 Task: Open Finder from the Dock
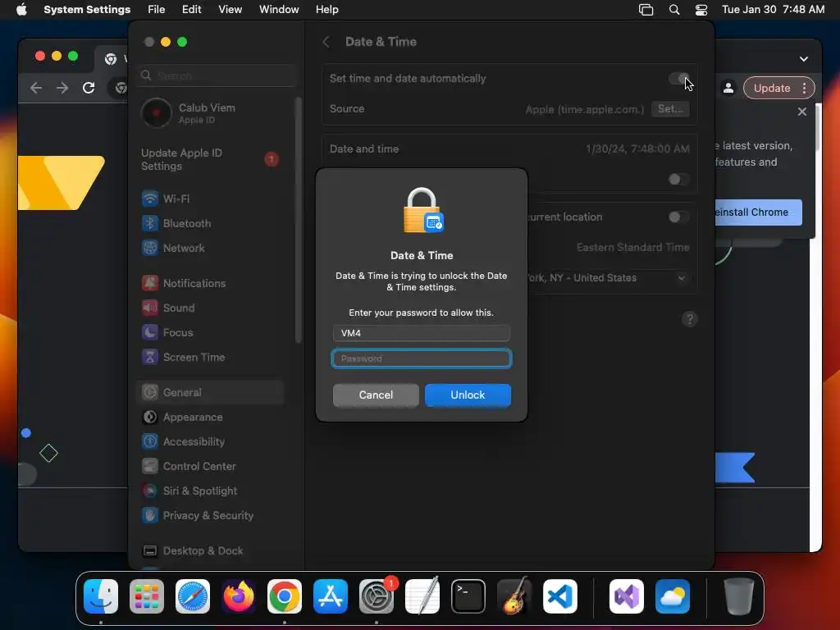pos(101,596)
